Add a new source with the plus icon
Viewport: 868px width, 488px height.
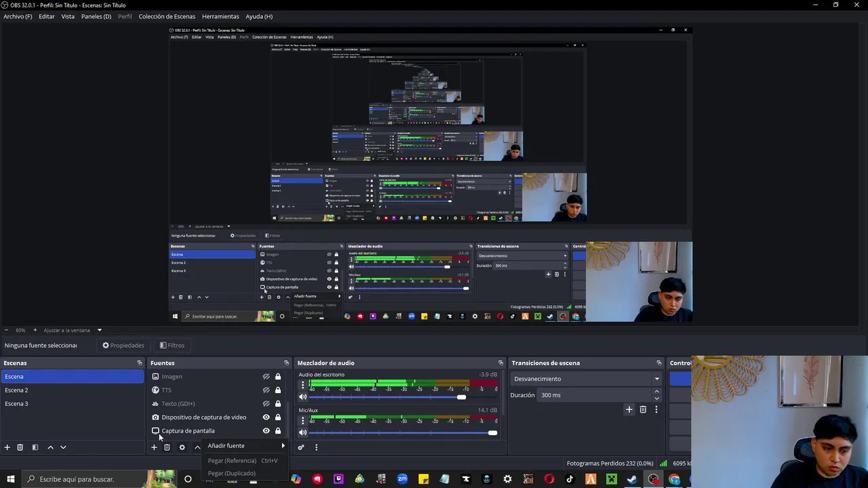coord(154,447)
